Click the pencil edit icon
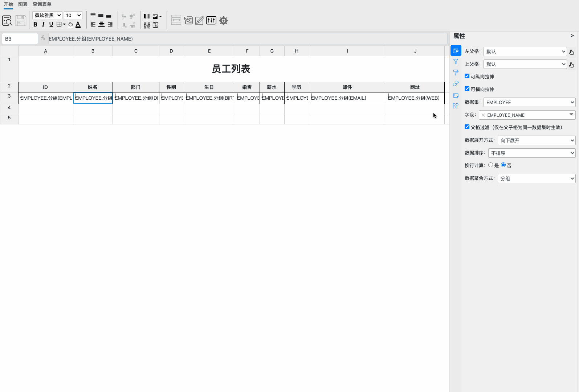Screen dimensions: 579x392 tap(199, 20)
